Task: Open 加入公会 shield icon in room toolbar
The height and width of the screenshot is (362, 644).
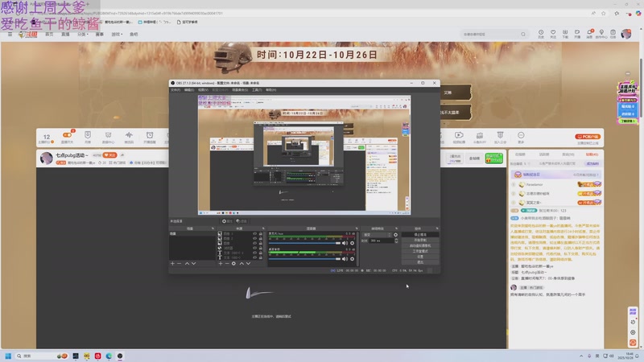Action: click(500, 137)
